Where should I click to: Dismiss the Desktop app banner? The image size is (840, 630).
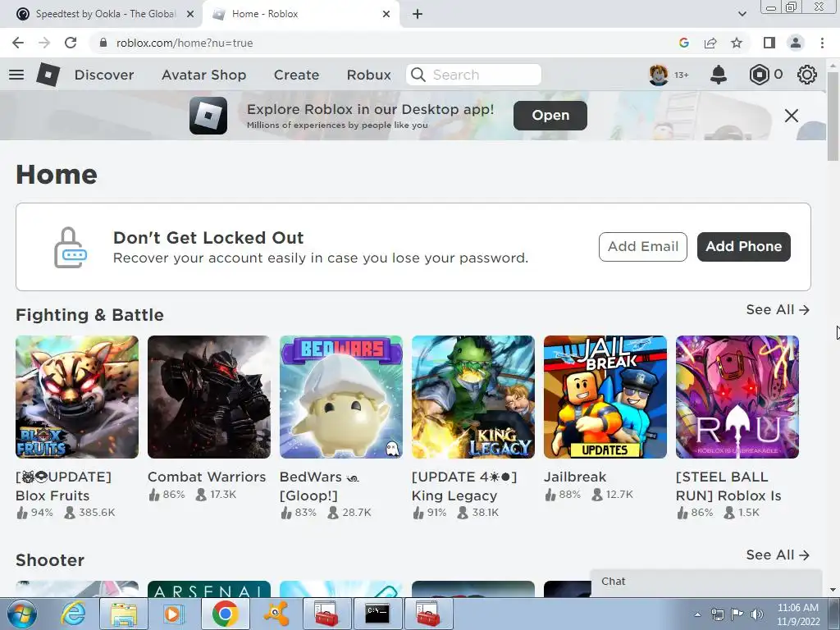coord(792,116)
